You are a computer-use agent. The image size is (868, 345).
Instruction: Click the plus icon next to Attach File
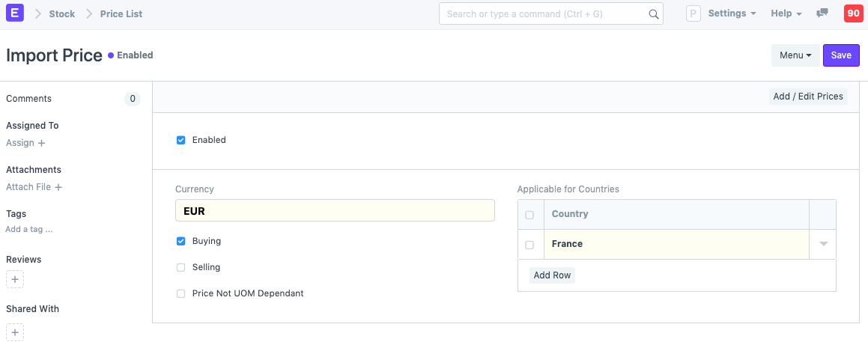click(x=58, y=187)
